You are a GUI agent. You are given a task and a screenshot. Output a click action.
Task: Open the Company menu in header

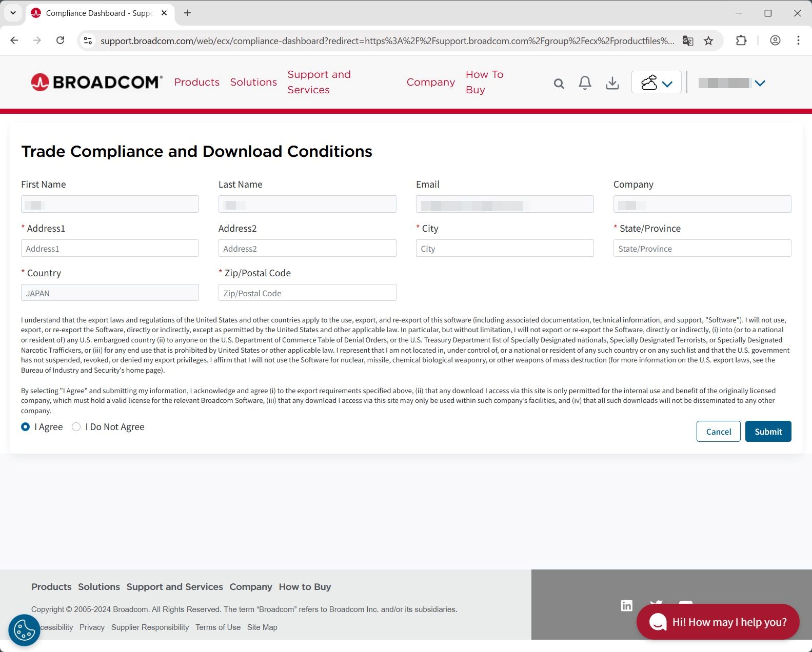click(431, 82)
